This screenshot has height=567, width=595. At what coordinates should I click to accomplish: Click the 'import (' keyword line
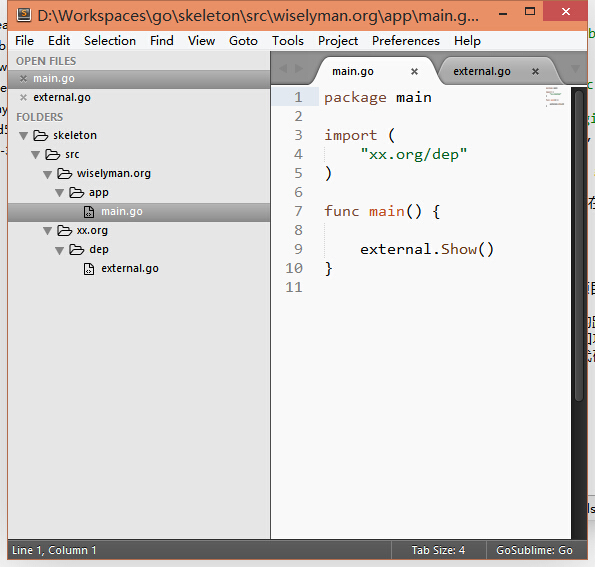click(x=359, y=135)
